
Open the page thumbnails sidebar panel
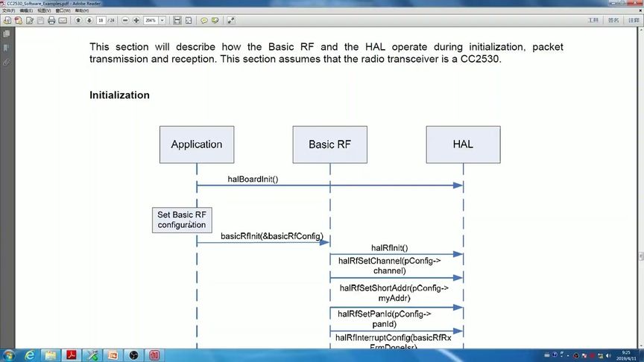[x=7, y=34]
